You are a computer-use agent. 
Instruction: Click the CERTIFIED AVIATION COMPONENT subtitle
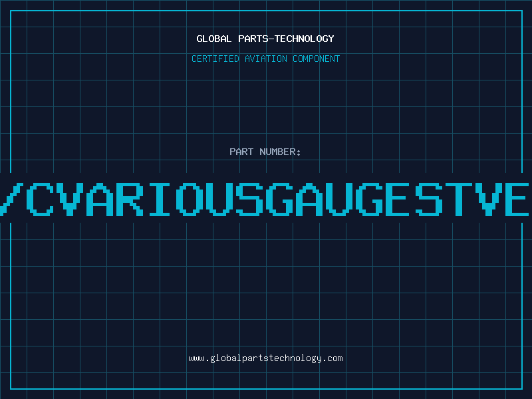(265, 59)
